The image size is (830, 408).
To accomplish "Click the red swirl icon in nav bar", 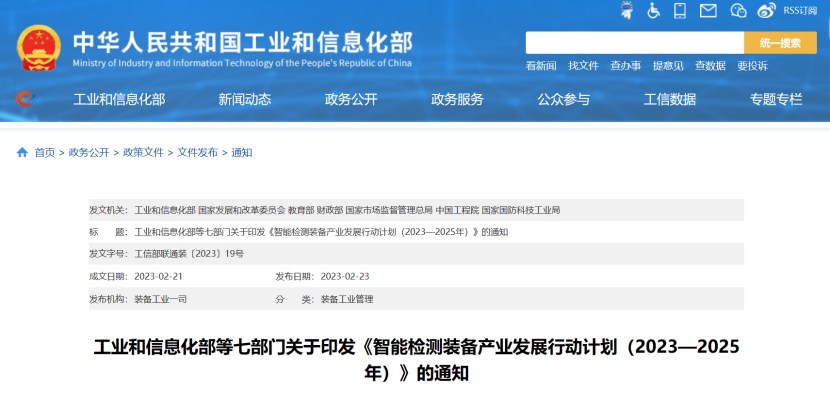I will [24, 99].
